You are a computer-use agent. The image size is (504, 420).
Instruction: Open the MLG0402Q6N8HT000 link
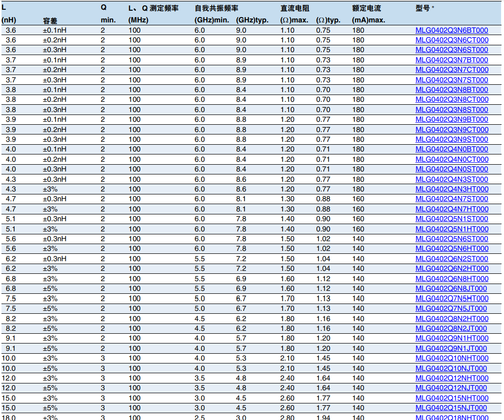coord(451,279)
